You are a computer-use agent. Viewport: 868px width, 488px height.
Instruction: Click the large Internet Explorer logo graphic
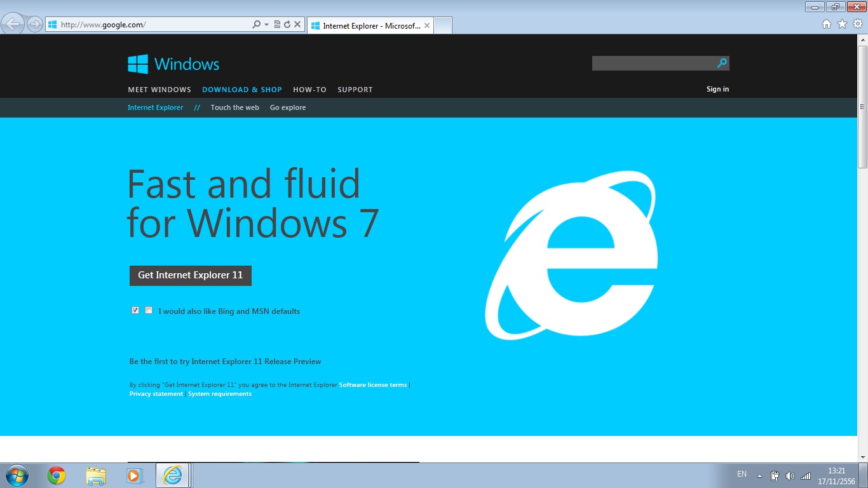pos(571,255)
